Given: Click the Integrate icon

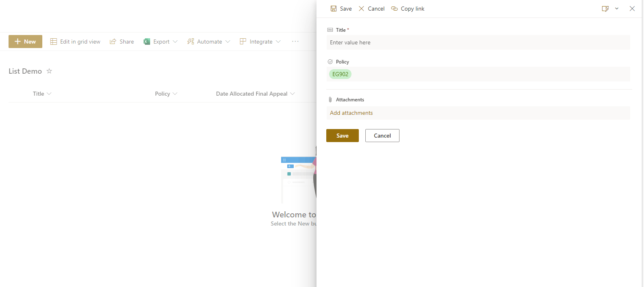Looking at the screenshot, I should [x=243, y=42].
